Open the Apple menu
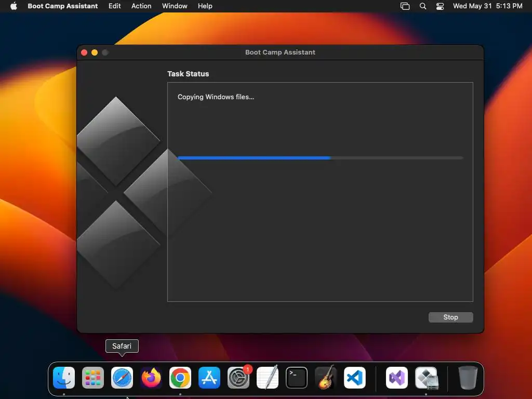The image size is (532, 399). click(14, 6)
